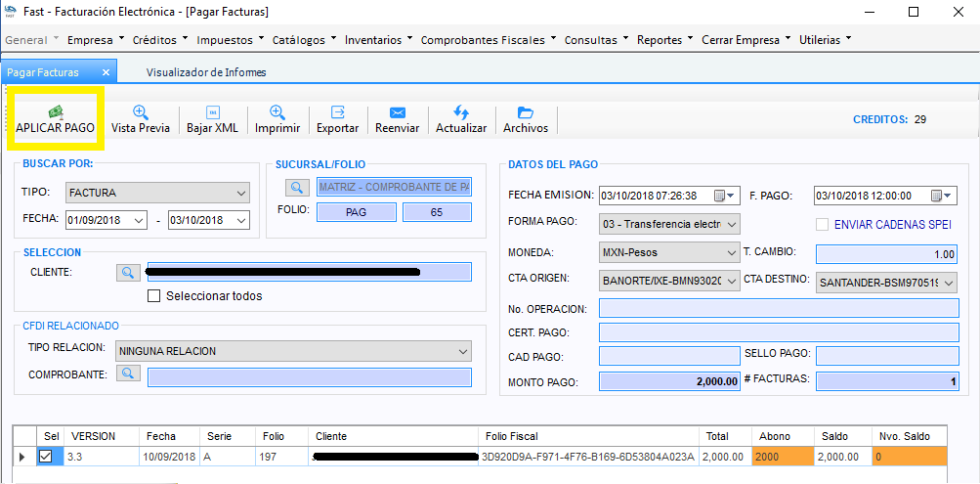
Task: Open the Comprobantes Fiscales menu
Action: [488, 40]
